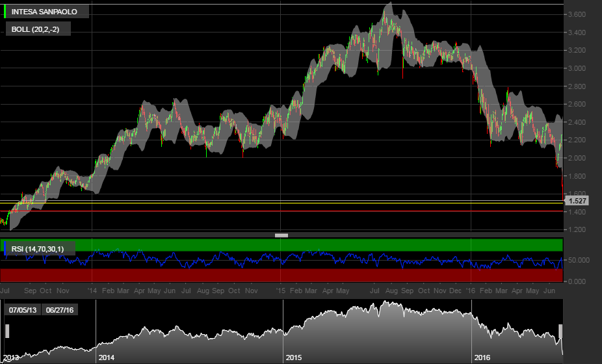Click the green color marker beside INTESA SANPAOLO
This screenshot has width=602, height=364.
point(5,12)
